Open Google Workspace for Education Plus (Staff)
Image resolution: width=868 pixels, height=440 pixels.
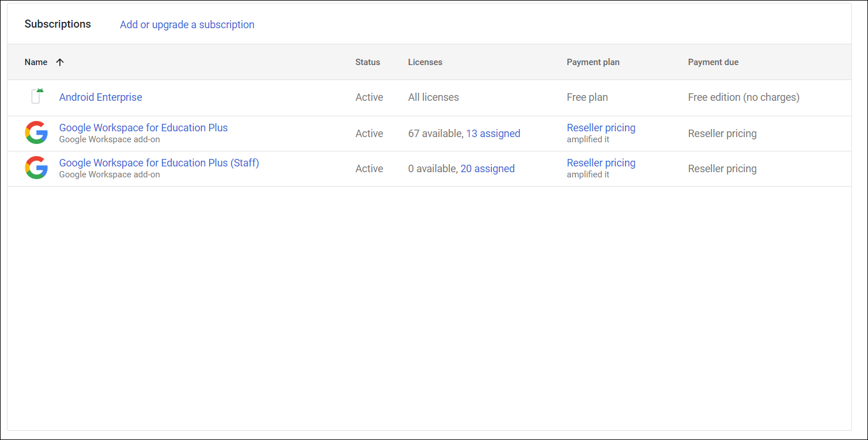159,163
